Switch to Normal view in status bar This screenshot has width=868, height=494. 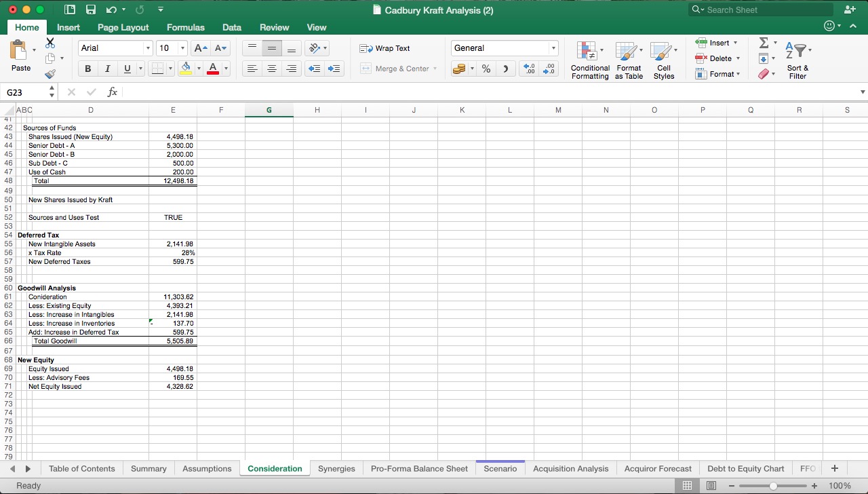(687, 486)
